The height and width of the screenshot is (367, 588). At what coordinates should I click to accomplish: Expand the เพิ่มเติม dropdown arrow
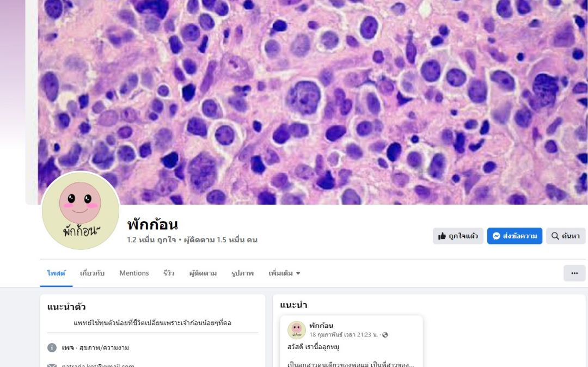coord(298,273)
